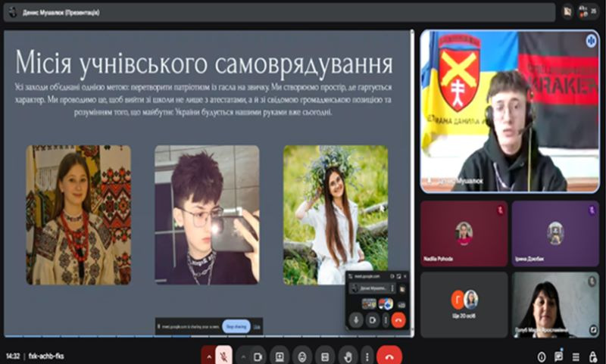Unmute the microphone in the bottom toolbar
The height and width of the screenshot is (364, 606).
(224, 356)
